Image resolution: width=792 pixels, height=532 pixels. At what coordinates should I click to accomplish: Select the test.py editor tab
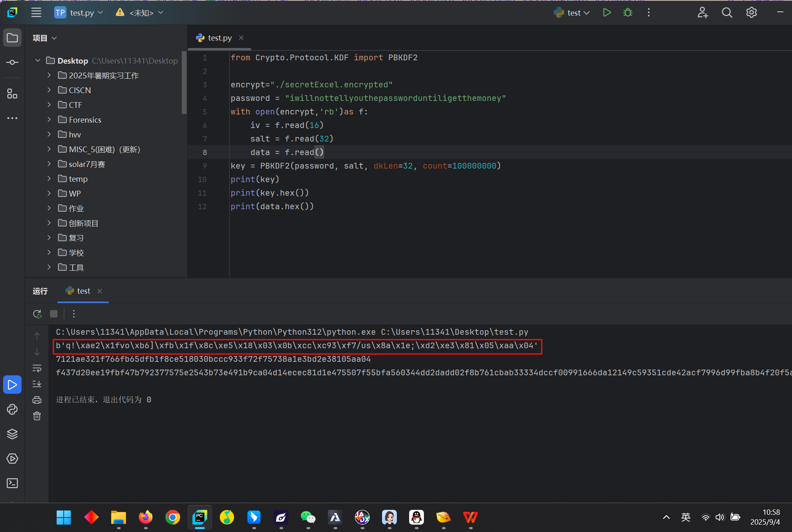point(219,38)
